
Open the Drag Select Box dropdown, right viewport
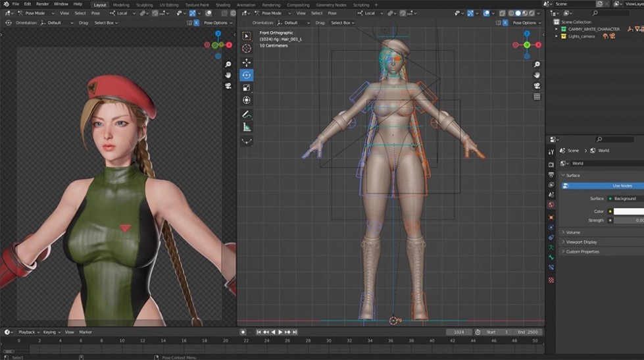tap(341, 22)
